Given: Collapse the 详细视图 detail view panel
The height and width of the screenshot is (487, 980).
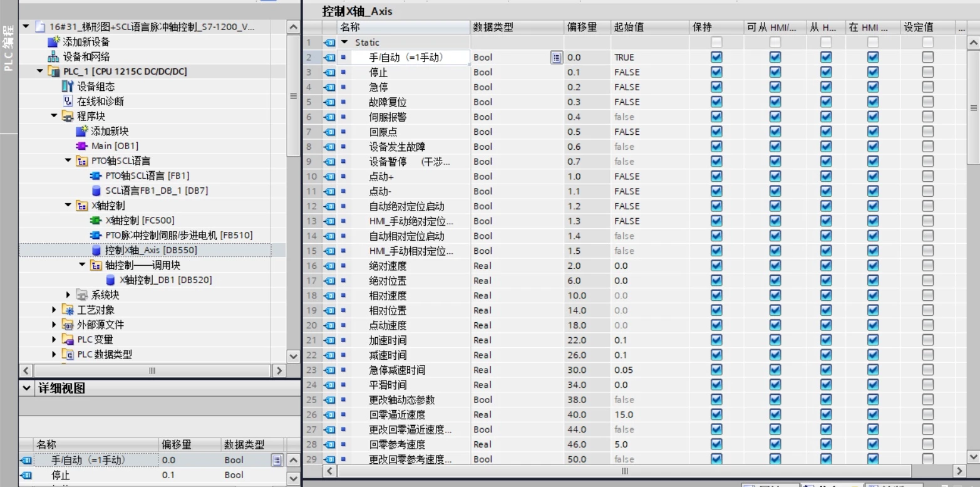Looking at the screenshot, I should 26,388.
